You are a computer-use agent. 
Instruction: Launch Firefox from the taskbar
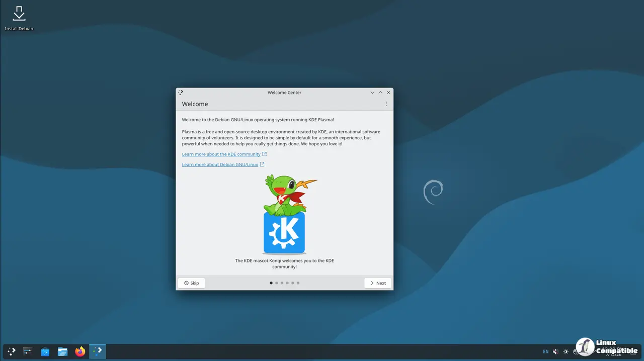click(x=80, y=351)
